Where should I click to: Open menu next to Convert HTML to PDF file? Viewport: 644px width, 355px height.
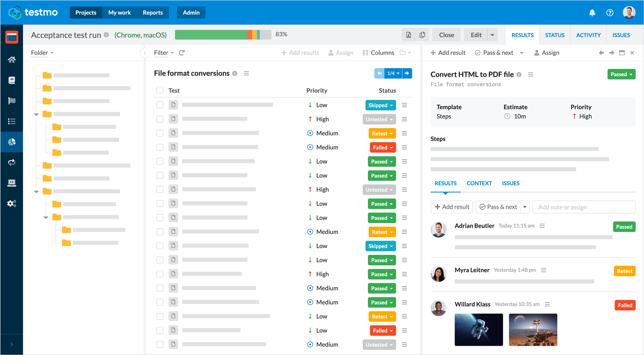(531, 74)
